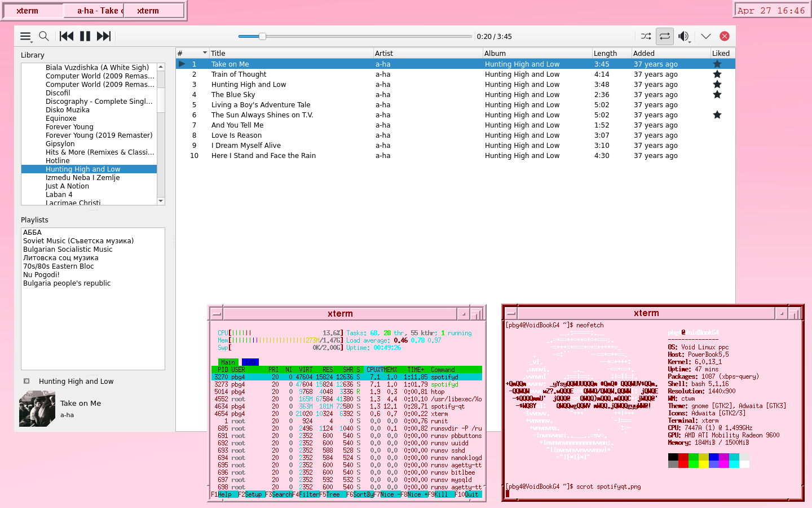Image resolution: width=812 pixels, height=508 pixels.
Task: Click the Library list scroll-up arrow
Action: (x=161, y=67)
